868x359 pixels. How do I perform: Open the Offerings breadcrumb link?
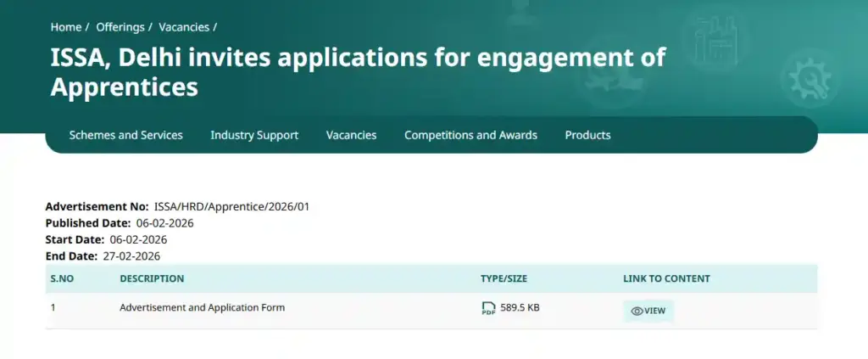[x=120, y=27]
